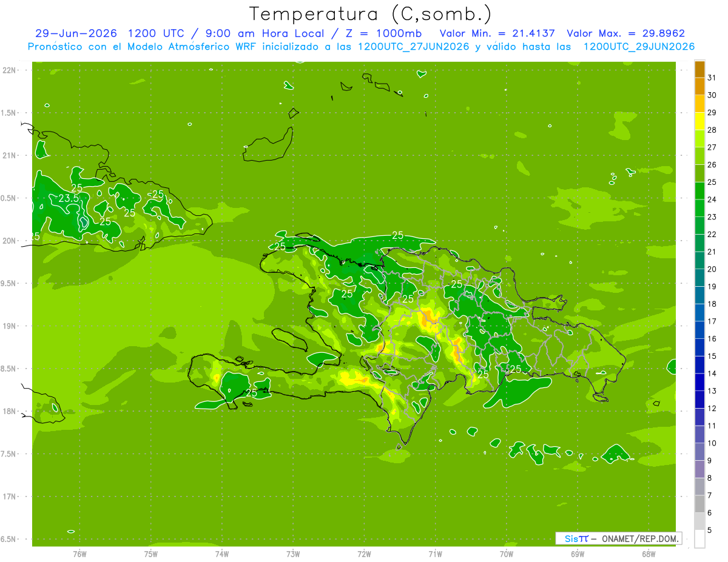Click the "ONAMET/REP.DOM." credit label
The width and height of the screenshot is (728, 562).
(640, 538)
